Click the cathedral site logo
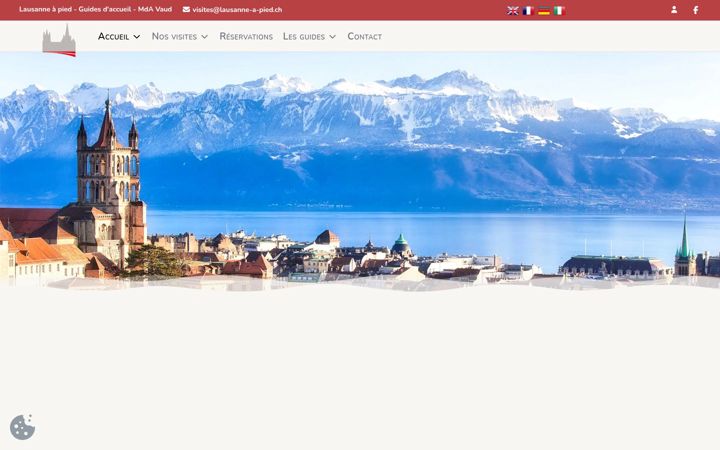 click(59, 40)
